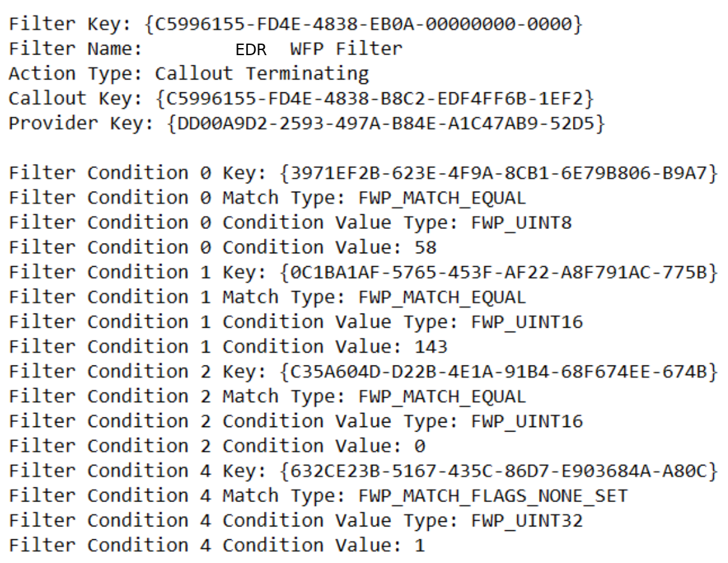
Task: Click Condition 1 FWP_UINT16 value type
Action: click(527, 322)
